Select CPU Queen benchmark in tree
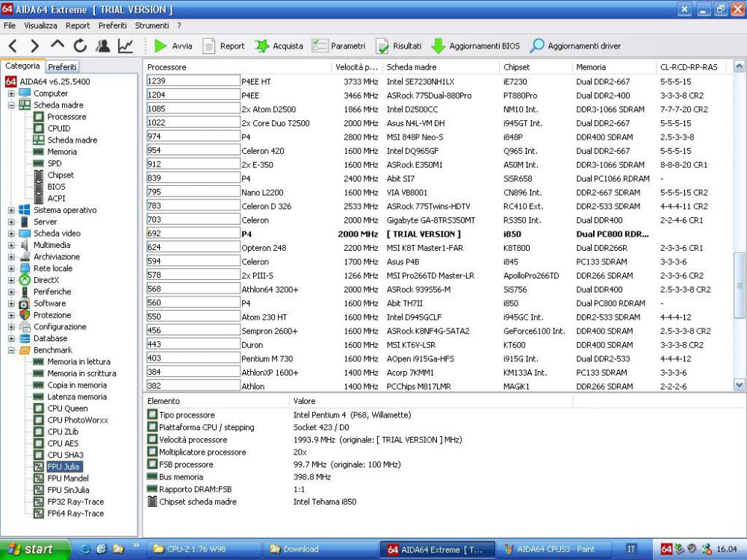Image resolution: width=747 pixels, height=560 pixels. pos(67,408)
